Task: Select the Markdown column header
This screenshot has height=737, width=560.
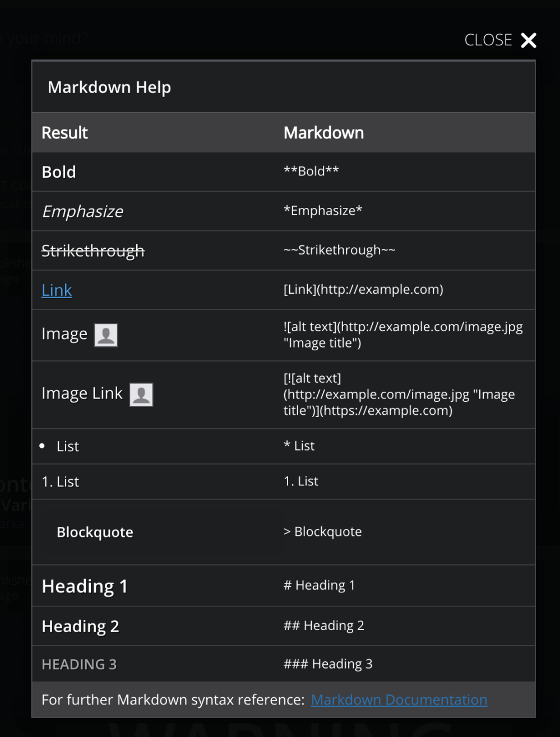Action: pyautogui.click(x=323, y=132)
